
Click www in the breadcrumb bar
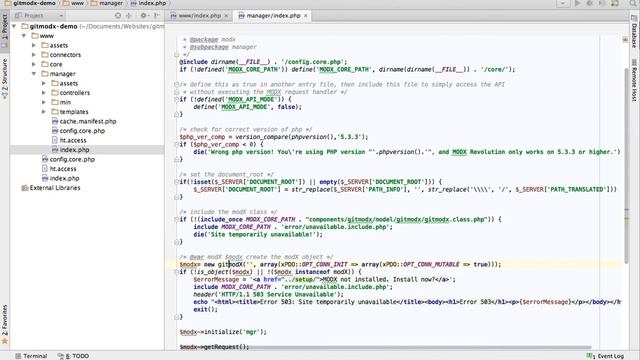pos(73,3)
